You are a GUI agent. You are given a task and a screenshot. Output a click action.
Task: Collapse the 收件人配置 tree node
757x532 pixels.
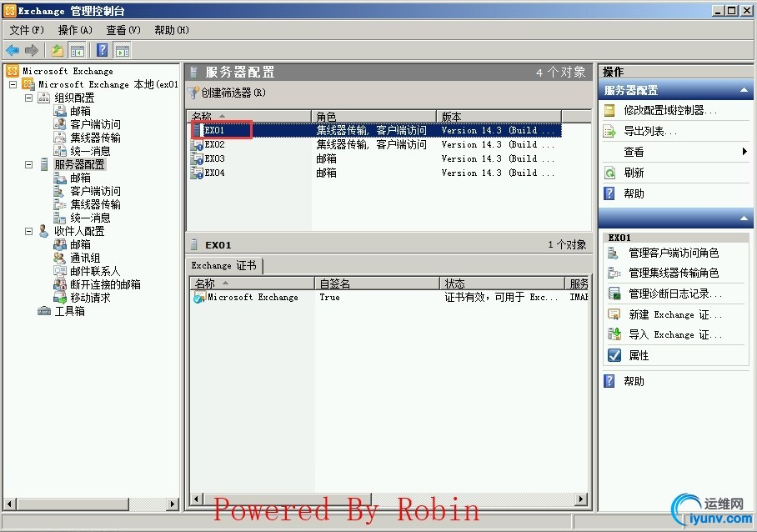(28, 231)
